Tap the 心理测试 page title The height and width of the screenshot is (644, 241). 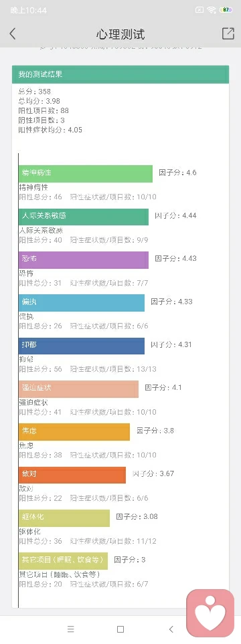120,34
